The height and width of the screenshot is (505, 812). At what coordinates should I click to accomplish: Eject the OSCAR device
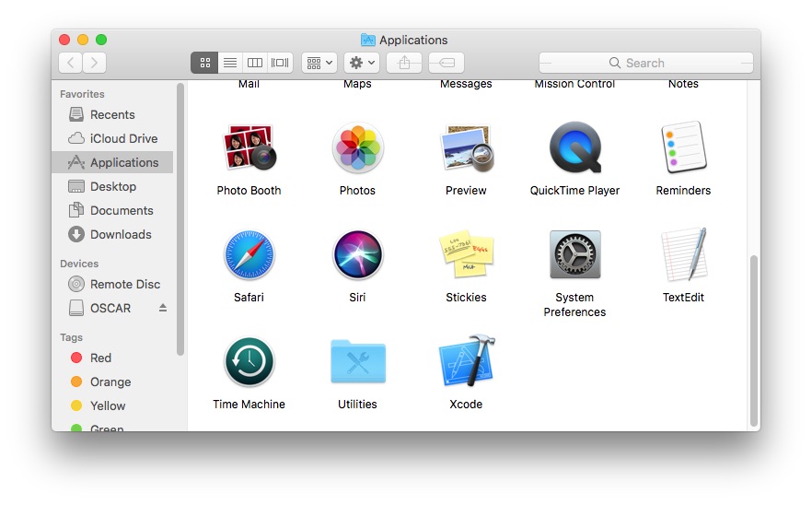pyautogui.click(x=163, y=308)
